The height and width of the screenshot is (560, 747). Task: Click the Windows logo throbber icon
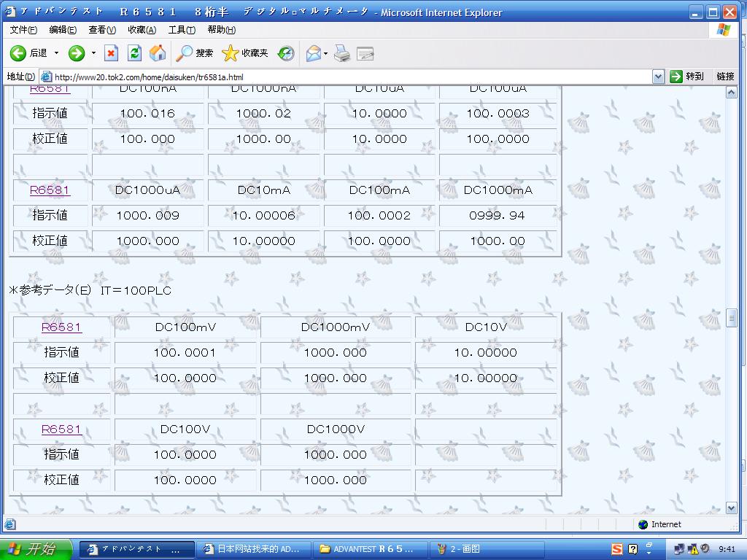pos(724,30)
